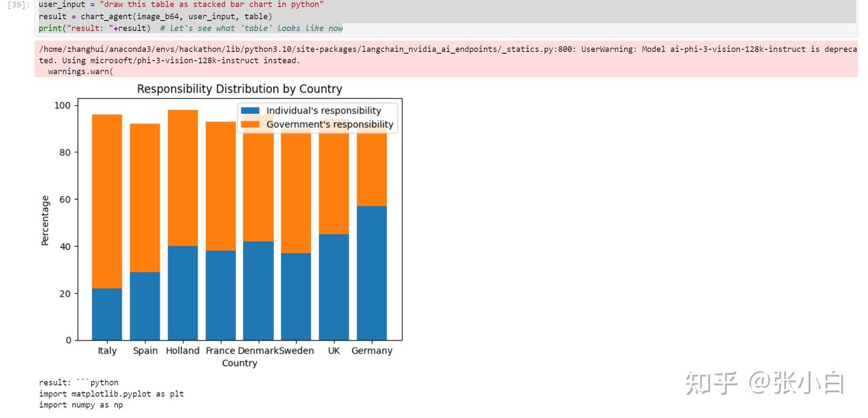The height and width of the screenshot is (418, 868).
Task: Click the 'Germany' x-axis tick label
Action: pos(372,351)
